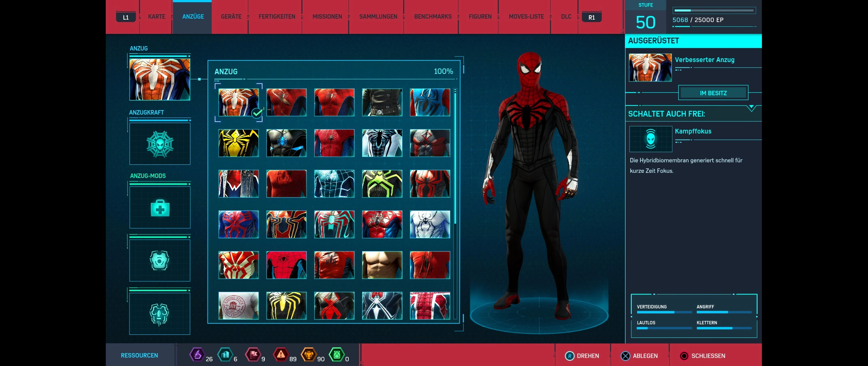Select the yellow spider black suit in second row
The width and height of the screenshot is (868, 366).
tap(239, 143)
